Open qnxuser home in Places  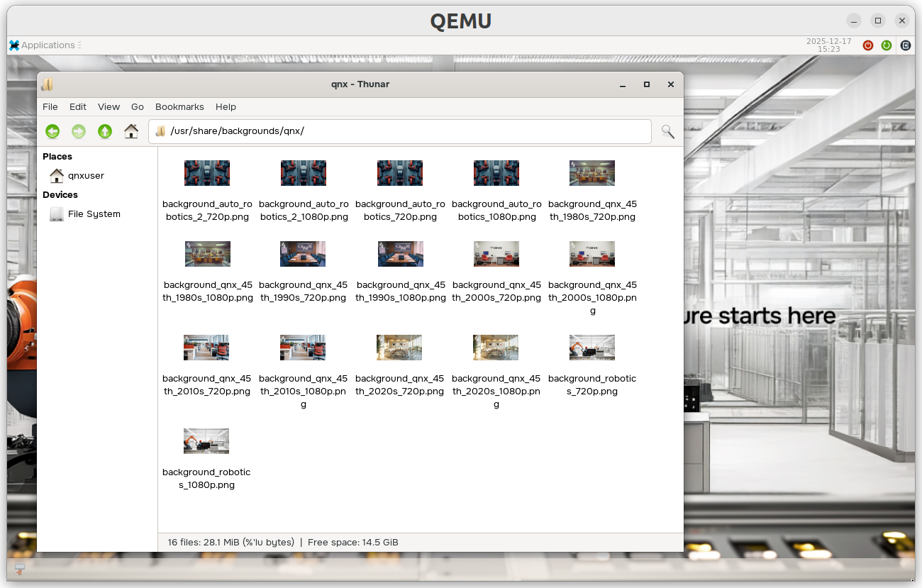86,176
